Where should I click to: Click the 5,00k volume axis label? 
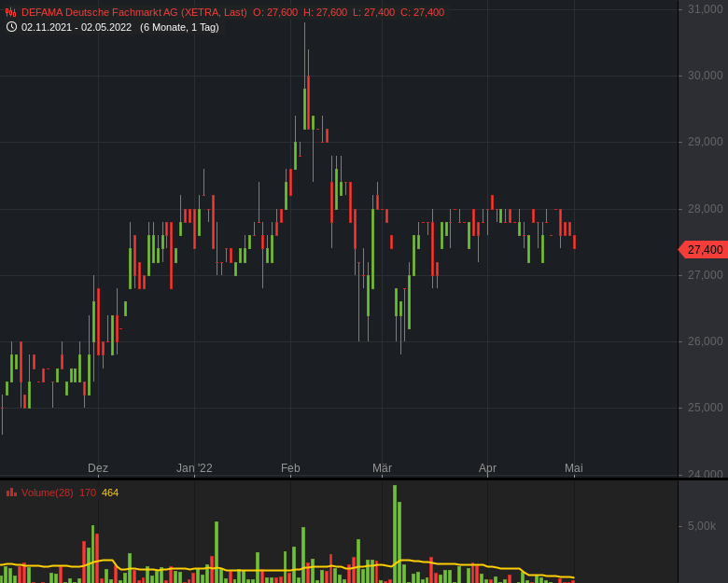tap(702, 526)
